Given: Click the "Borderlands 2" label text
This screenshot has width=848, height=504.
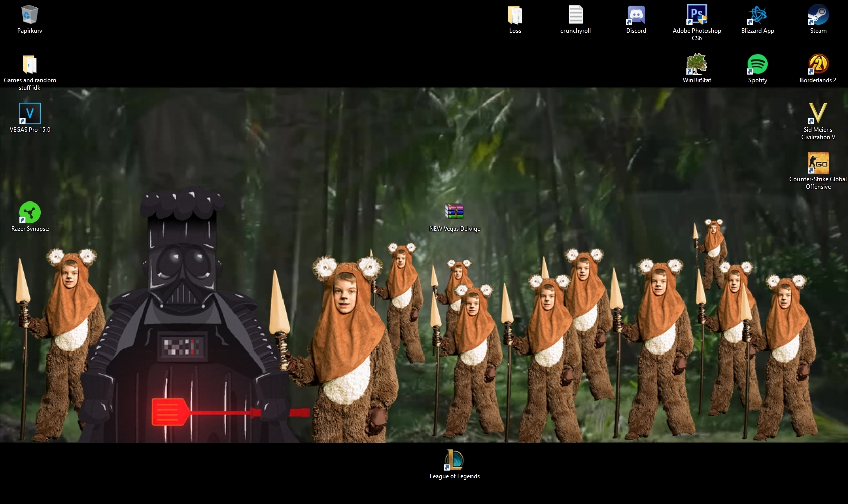Looking at the screenshot, I should [x=818, y=80].
